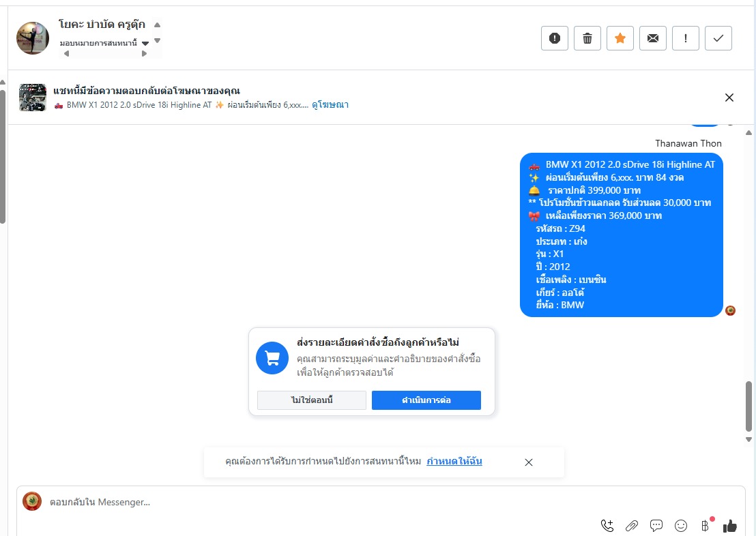This screenshot has width=756, height=536.
Task: Mark conversation done with checkmark icon
Action: coord(718,38)
